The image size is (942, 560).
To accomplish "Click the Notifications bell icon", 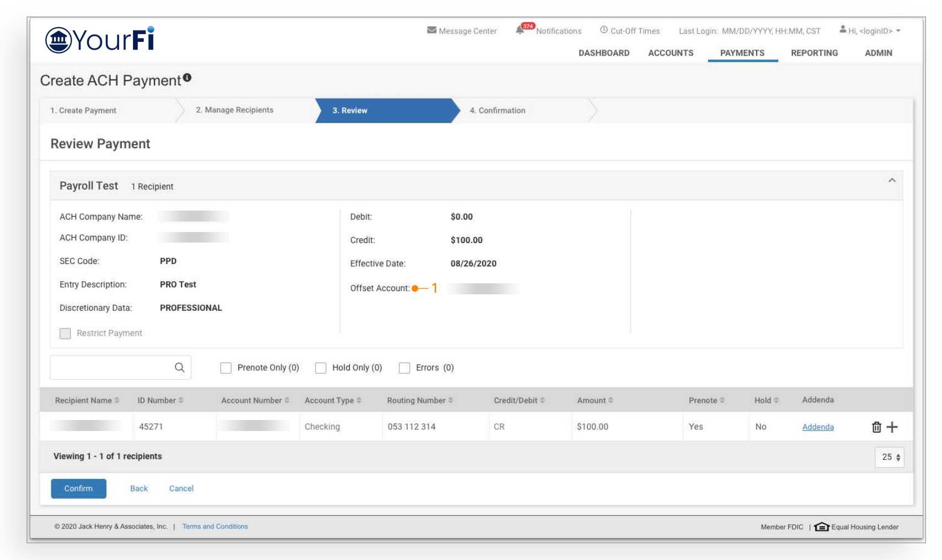I will point(520,30).
